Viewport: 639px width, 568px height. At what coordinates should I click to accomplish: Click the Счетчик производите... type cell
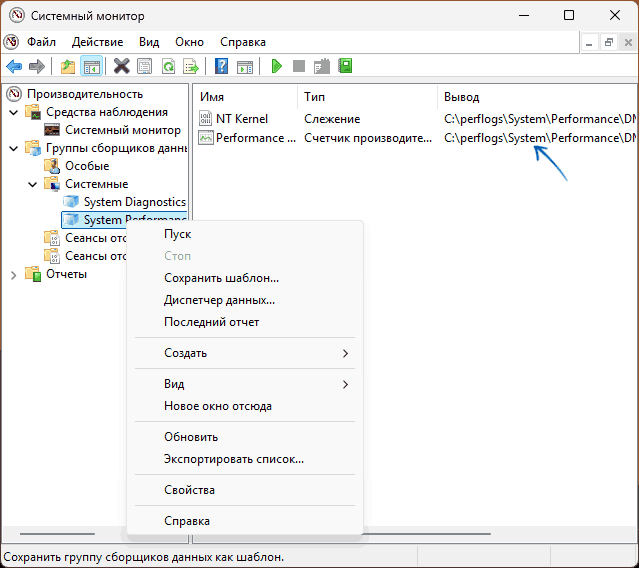pyautogui.click(x=368, y=138)
